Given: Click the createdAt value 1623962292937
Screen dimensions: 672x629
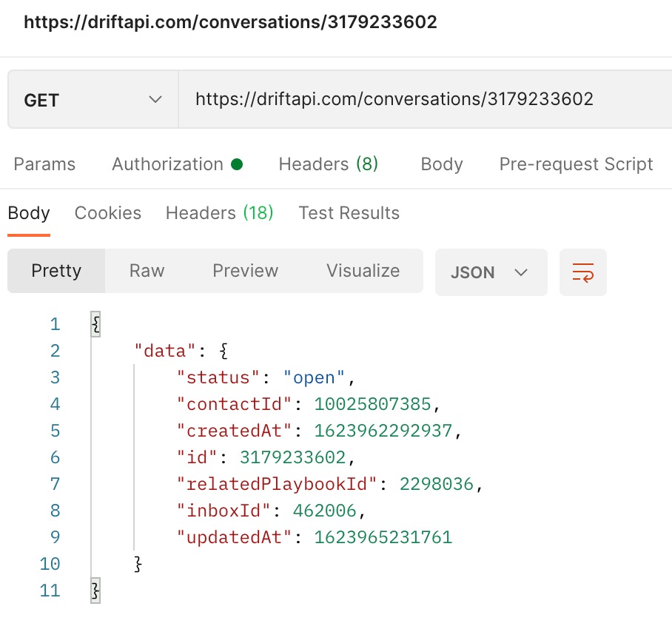Looking at the screenshot, I should coord(383,431).
